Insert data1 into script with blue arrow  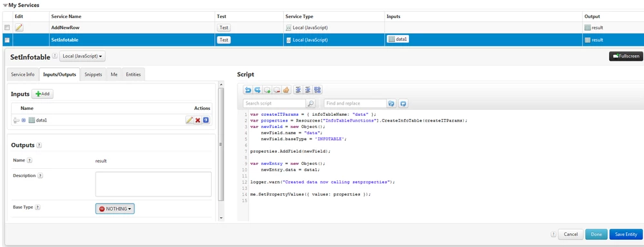[206, 120]
